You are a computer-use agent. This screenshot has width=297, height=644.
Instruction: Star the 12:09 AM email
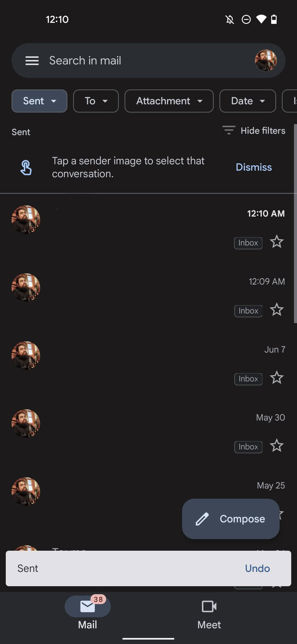pos(277,310)
